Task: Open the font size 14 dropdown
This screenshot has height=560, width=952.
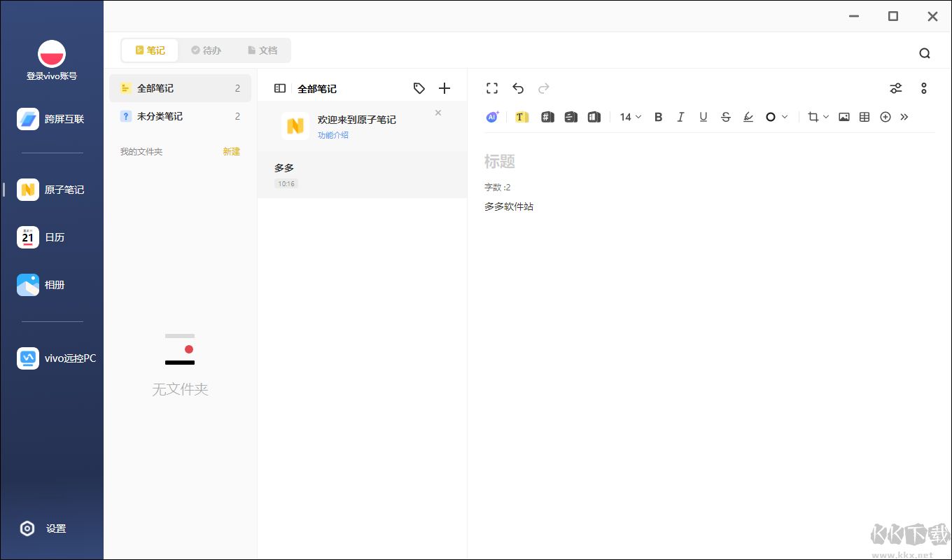Action: [630, 117]
